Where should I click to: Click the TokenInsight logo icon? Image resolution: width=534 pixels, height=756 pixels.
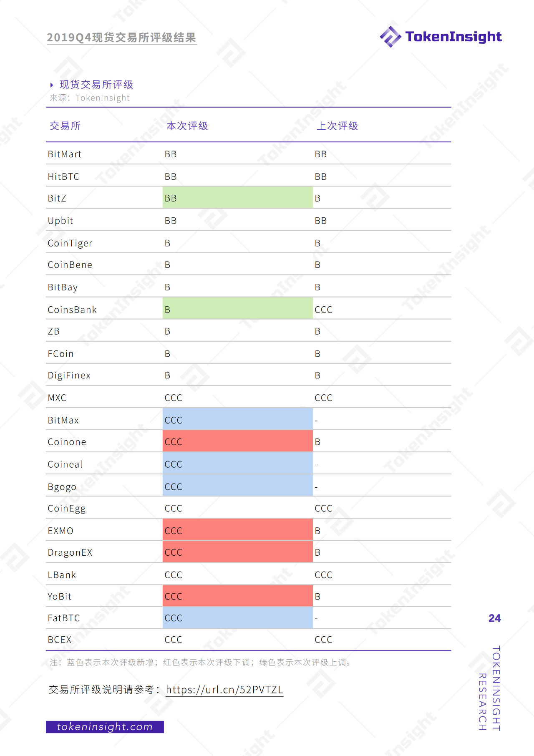[390, 37]
